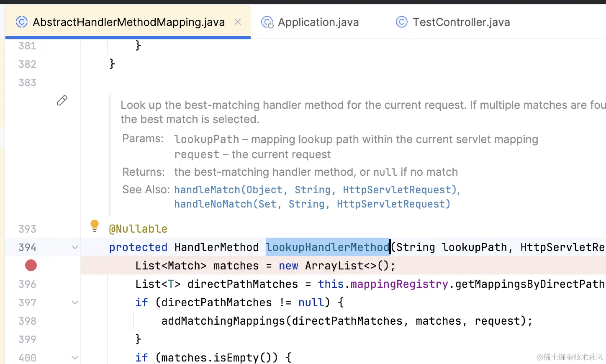This screenshot has width=606, height=364.
Task: Toggle rendered doc view with pencil icon
Action: point(62,100)
